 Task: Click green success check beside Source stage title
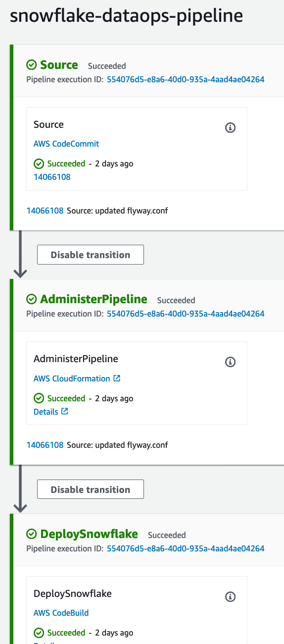coord(31,65)
